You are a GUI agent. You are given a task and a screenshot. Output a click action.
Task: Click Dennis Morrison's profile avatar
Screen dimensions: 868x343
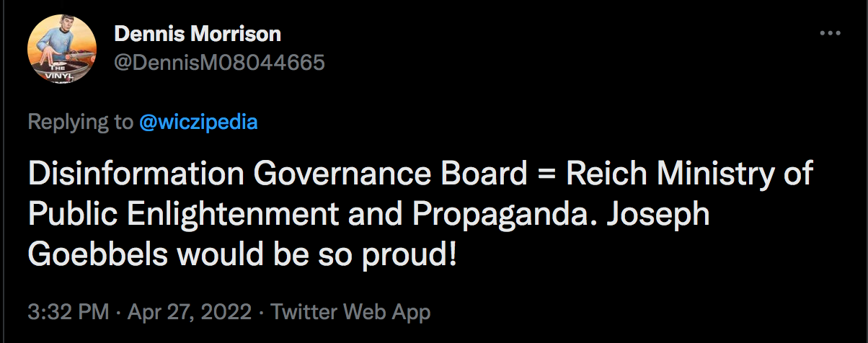coord(62,49)
